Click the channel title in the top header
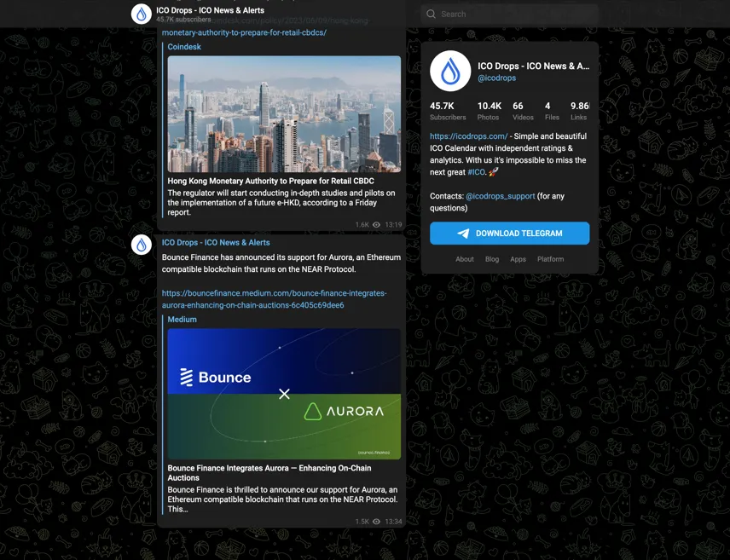The image size is (730, 560). tap(210, 10)
